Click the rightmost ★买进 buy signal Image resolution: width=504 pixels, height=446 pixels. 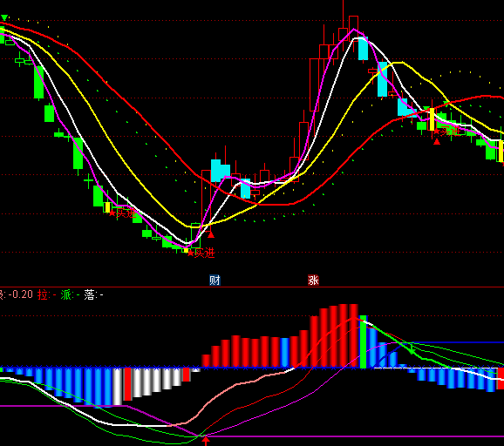[x=447, y=131]
